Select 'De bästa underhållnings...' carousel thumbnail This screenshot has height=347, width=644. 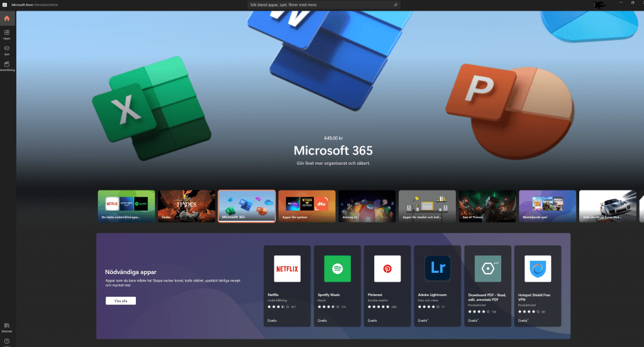pos(126,206)
